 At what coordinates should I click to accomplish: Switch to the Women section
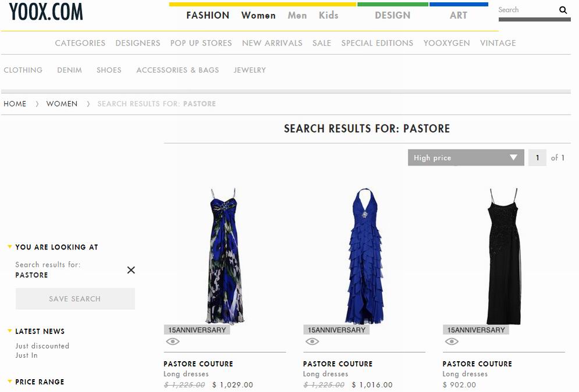(x=258, y=15)
